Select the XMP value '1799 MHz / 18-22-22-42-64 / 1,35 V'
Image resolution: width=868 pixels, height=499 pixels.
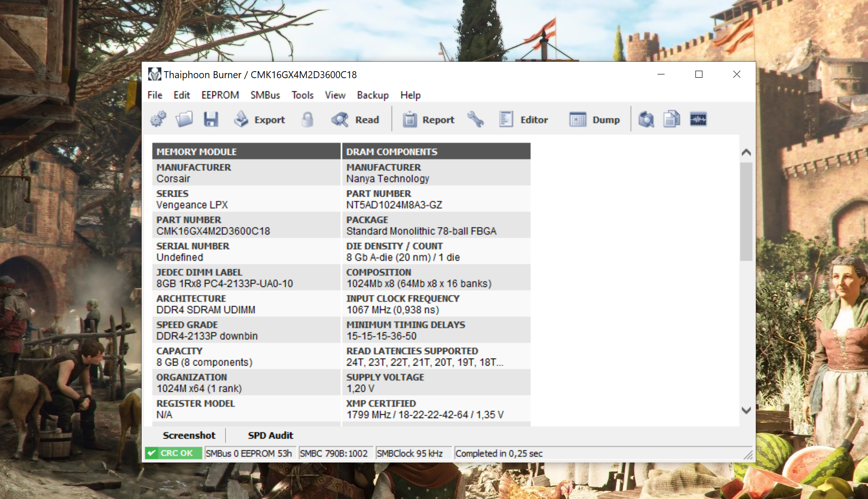click(x=425, y=415)
